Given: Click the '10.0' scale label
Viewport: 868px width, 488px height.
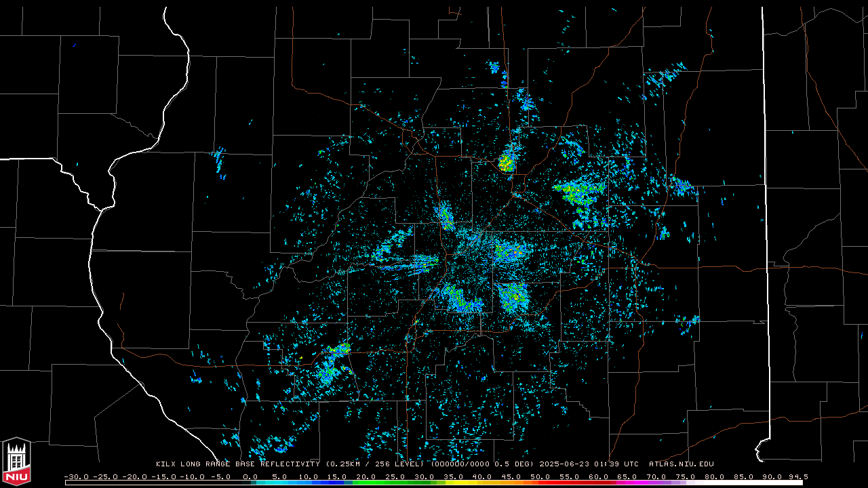Looking at the screenshot, I should (308, 477).
